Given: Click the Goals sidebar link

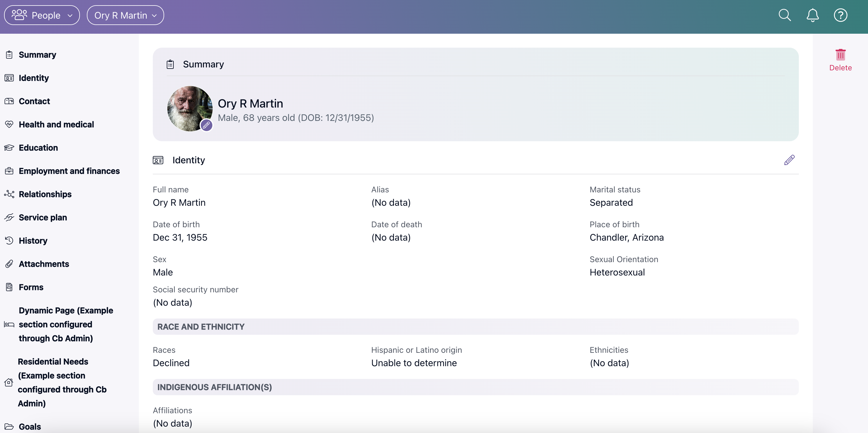Looking at the screenshot, I should pyautogui.click(x=30, y=426).
